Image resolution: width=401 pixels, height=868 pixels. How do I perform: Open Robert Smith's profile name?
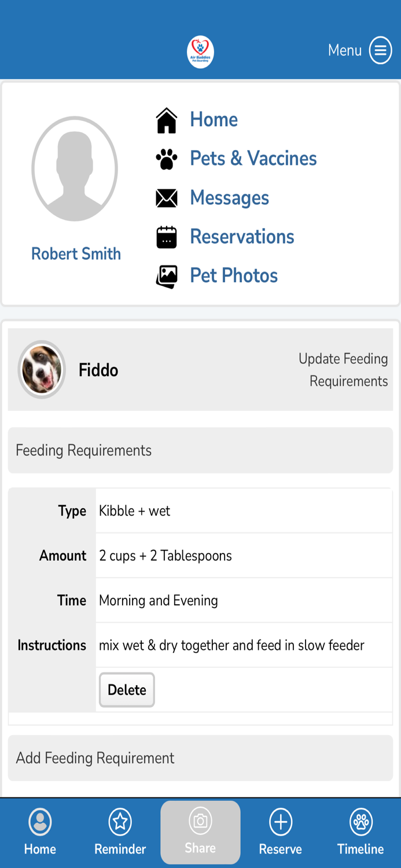[x=75, y=253]
